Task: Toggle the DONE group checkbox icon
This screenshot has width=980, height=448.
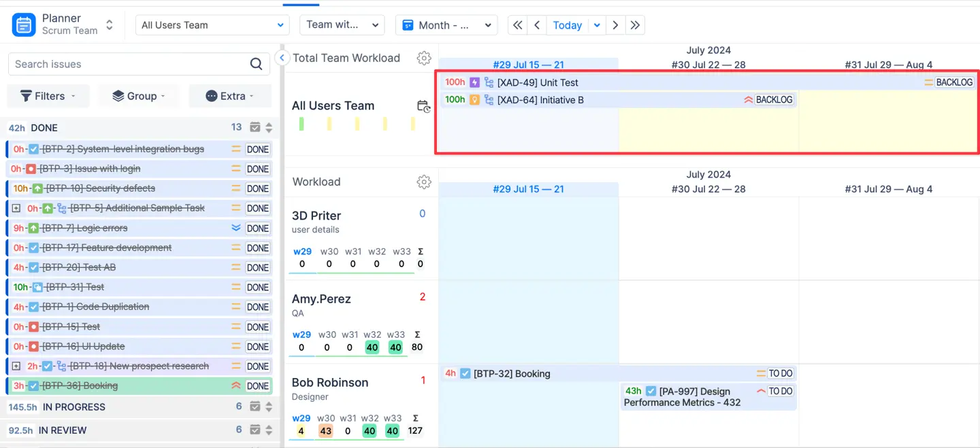Action: (x=255, y=128)
